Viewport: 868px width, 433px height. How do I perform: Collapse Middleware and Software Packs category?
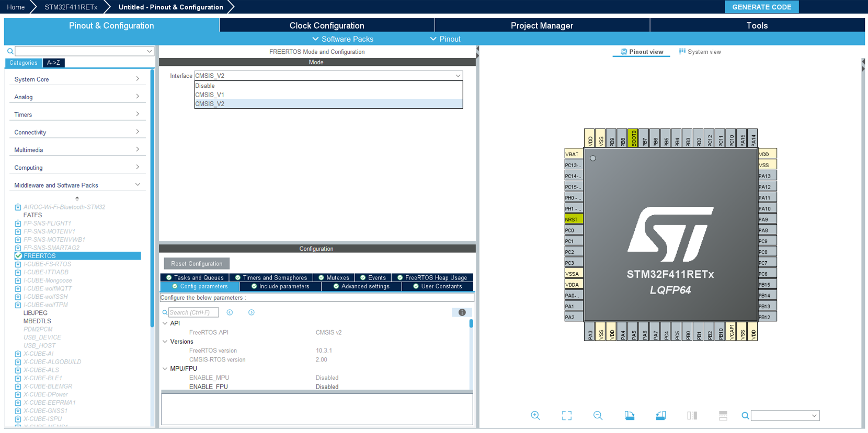click(77, 185)
